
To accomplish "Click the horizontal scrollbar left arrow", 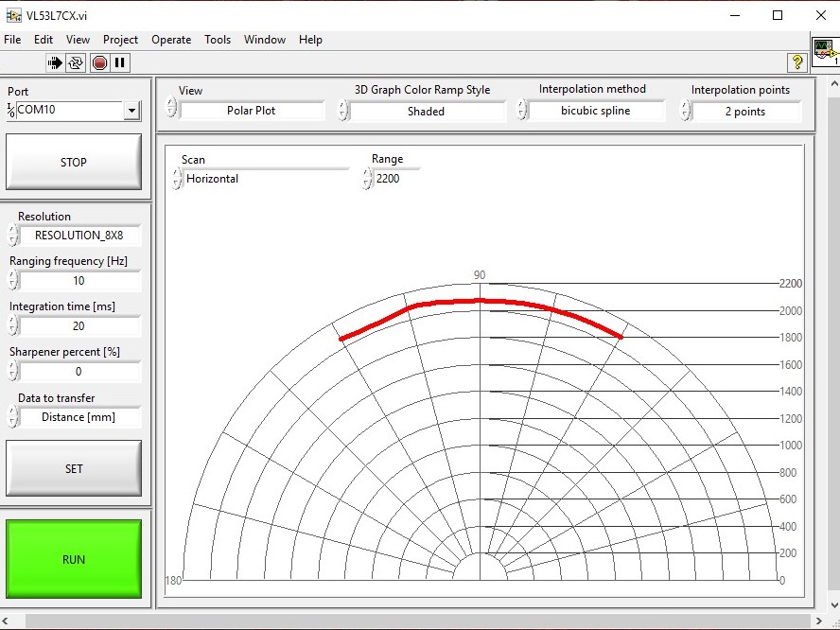I will [6, 621].
